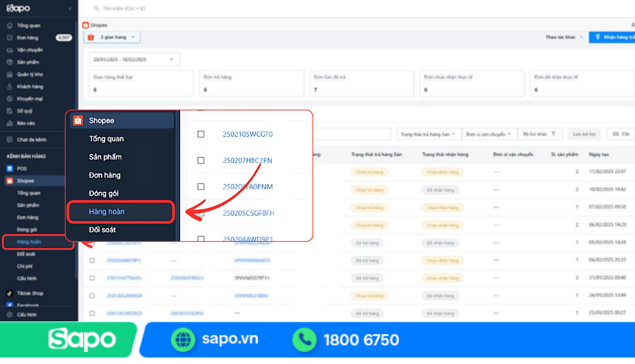Click the Facebook channel icon in the sidebar
The width and height of the screenshot is (635, 364).
coord(10,305)
